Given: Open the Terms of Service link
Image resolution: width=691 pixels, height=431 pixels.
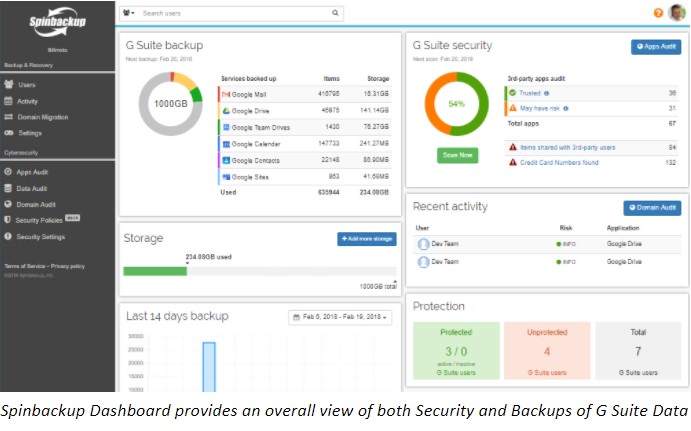Looking at the screenshot, I should click(x=25, y=266).
